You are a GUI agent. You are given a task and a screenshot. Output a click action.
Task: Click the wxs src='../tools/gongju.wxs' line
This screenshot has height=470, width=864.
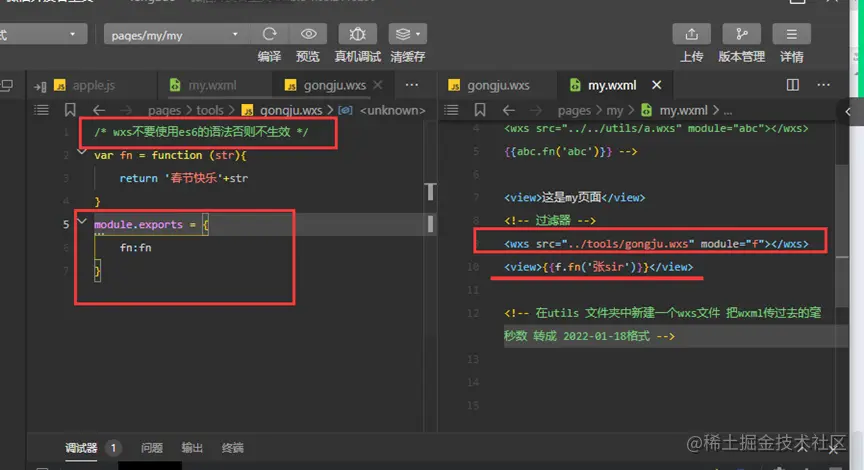[x=656, y=244]
